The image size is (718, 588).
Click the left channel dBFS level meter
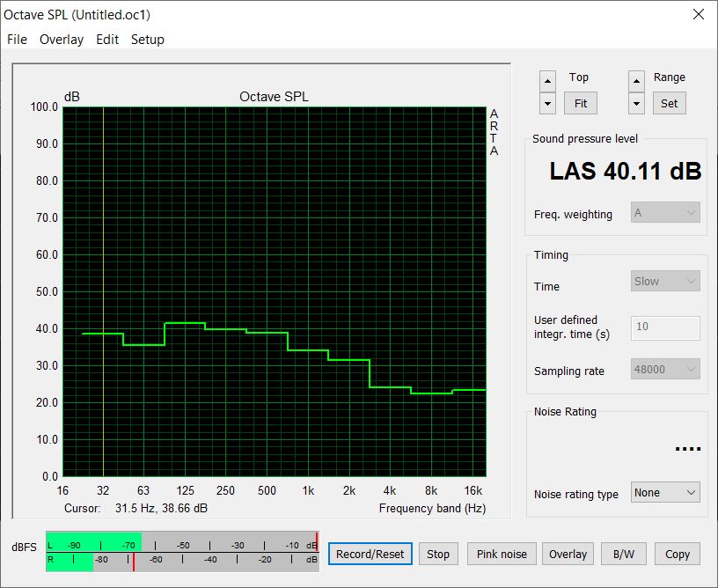(182, 541)
